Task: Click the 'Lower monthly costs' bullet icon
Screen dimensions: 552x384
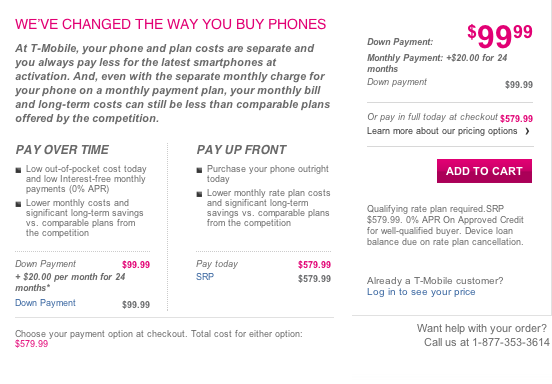Action: tap(18, 204)
